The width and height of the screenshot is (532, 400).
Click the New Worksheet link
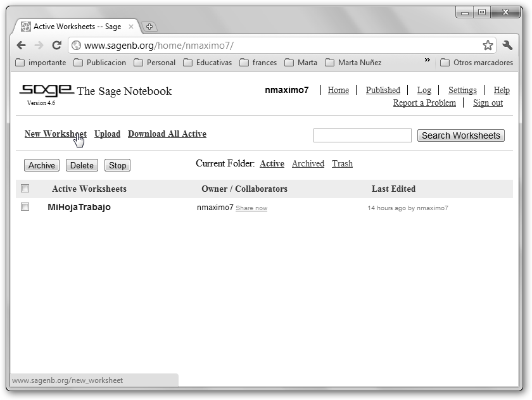[55, 134]
